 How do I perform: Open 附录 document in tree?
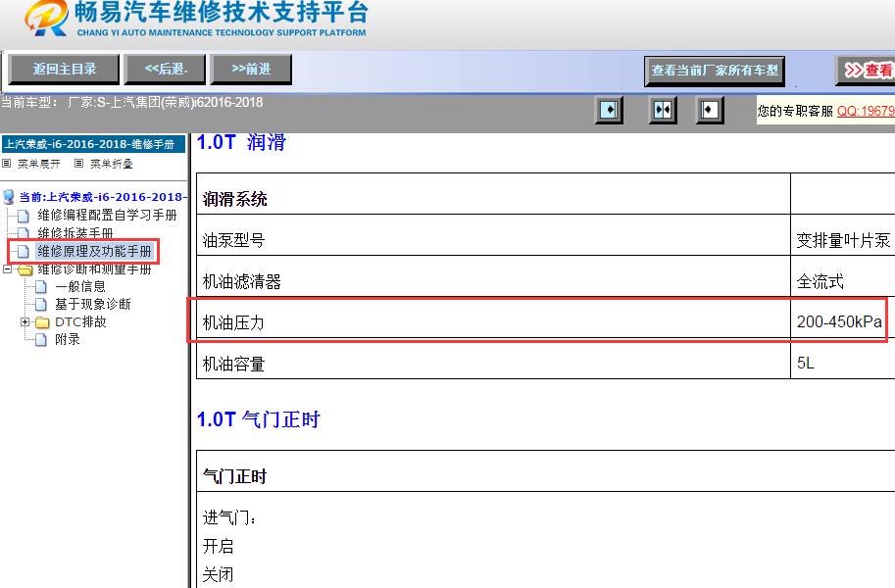68,340
